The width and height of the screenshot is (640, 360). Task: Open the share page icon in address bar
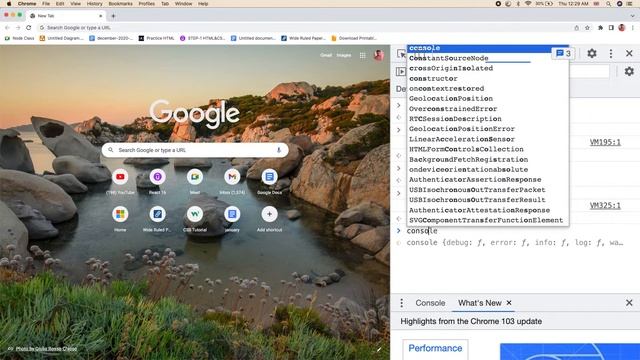coord(576,28)
